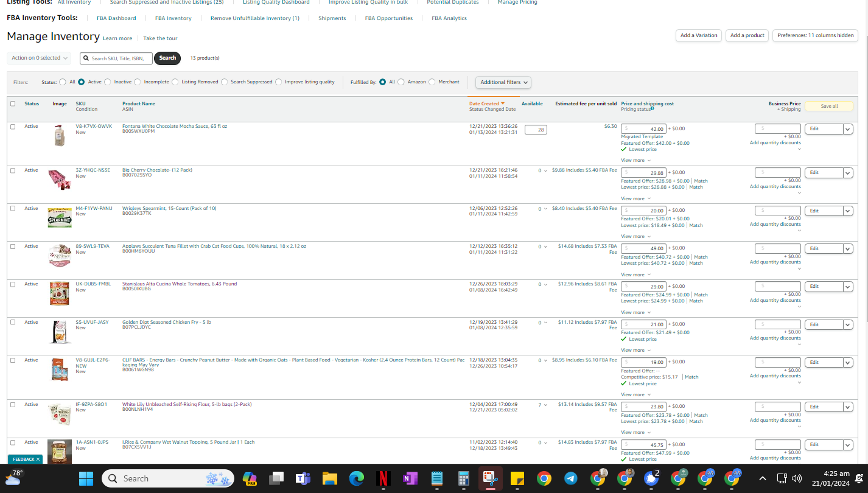
Task: Open the Action on 0 selected dropdown
Action: 39,58
